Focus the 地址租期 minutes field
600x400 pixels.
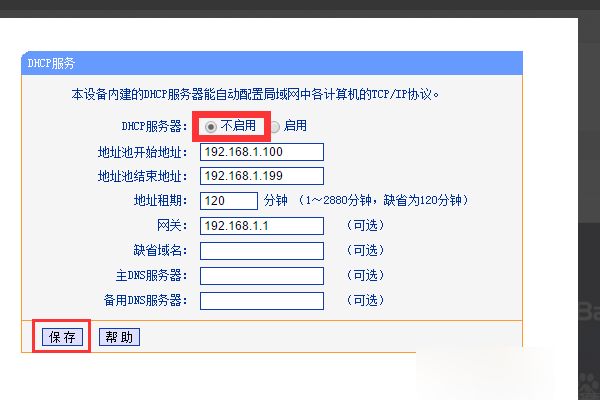click(229, 201)
